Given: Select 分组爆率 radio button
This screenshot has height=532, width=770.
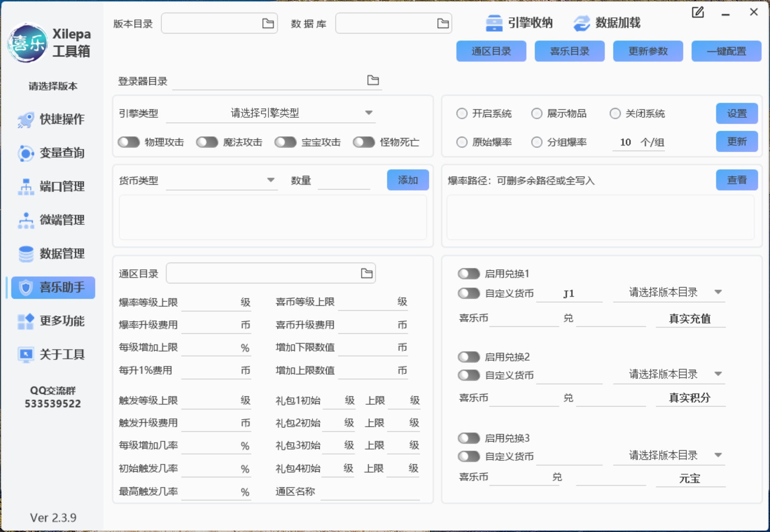Looking at the screenshot, I should [537, 142].
